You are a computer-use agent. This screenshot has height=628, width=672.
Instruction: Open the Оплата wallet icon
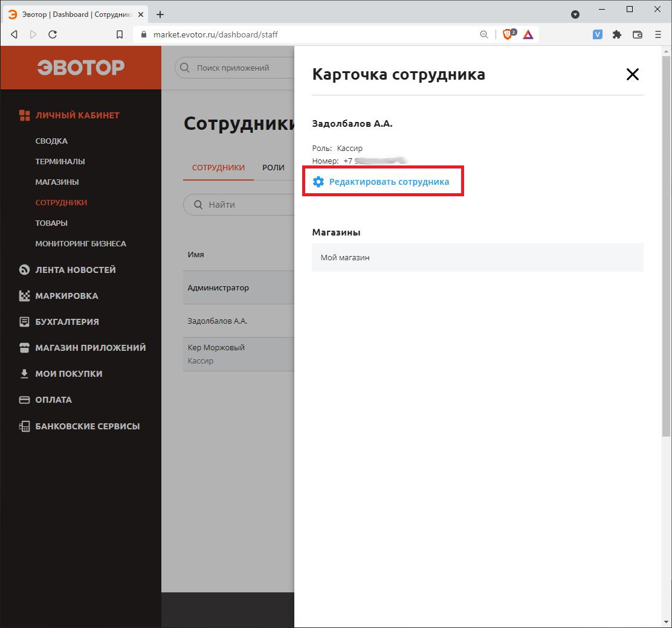tap(23, 399)
